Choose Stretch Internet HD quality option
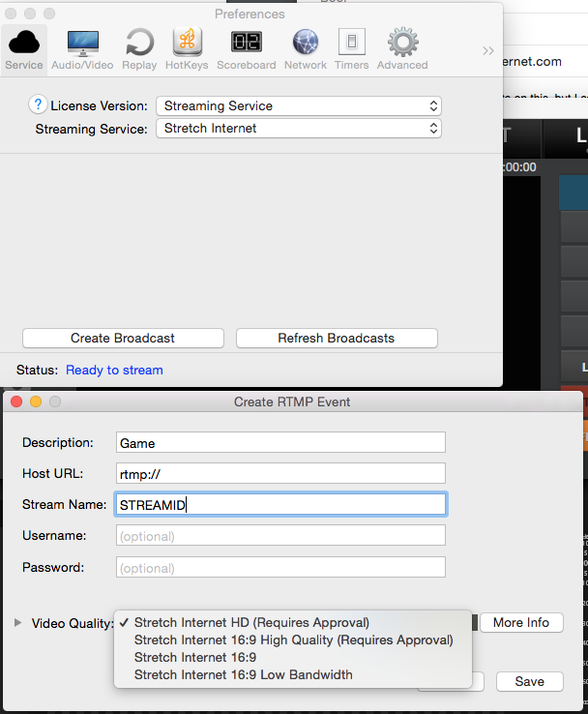588x714 pixels. coord(251,622)
